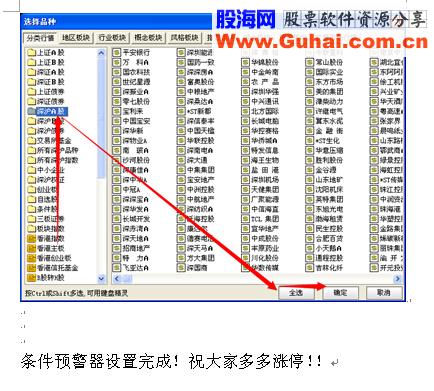Viewport: 434px width, 391px height.
Task: Open the 地区板块 tab
Action: coord(76,38)
